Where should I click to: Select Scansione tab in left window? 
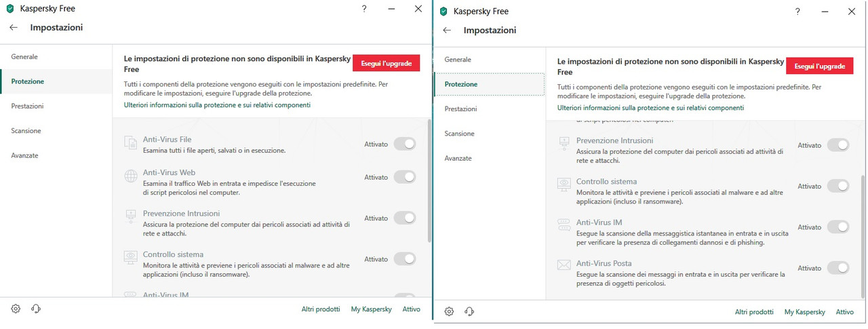(56, 130)
